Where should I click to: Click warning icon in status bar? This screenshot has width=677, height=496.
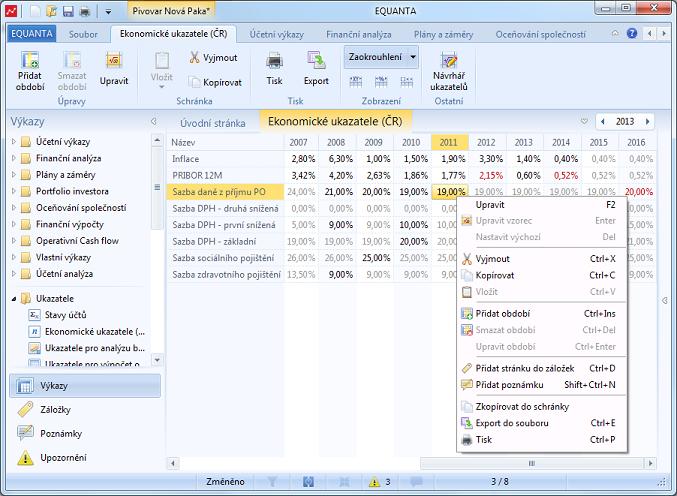[x=374, y=482]
